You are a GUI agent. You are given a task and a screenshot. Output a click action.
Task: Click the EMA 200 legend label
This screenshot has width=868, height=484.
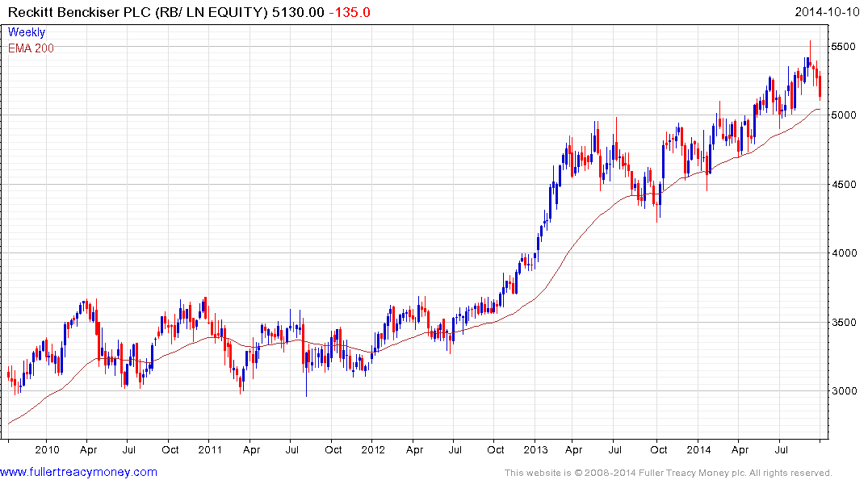[31, 48]
